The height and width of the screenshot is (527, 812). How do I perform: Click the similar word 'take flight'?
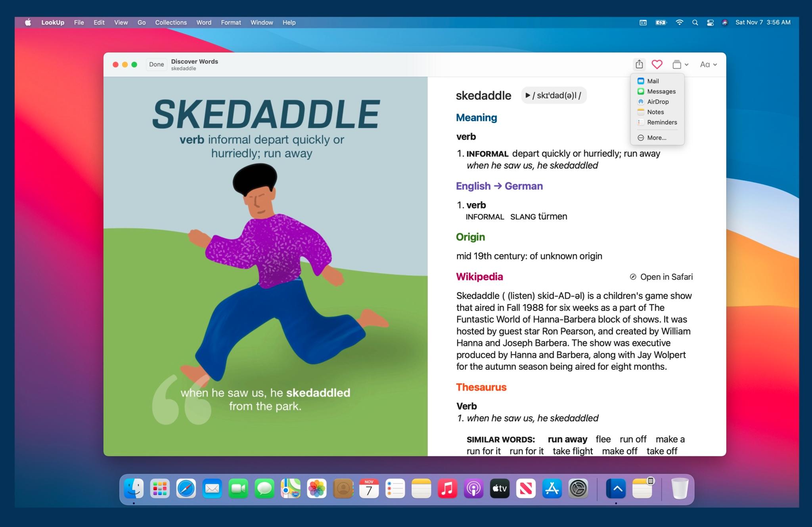coord(573,451)
